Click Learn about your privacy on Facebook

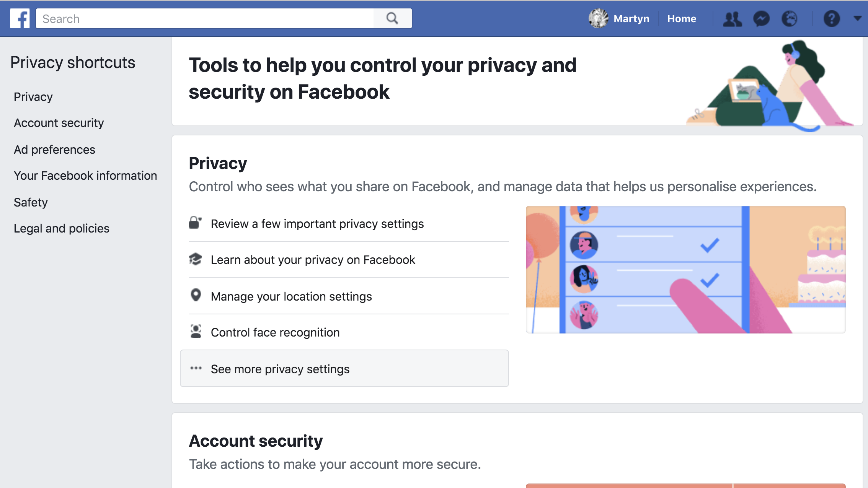click(x=313, y=260)
